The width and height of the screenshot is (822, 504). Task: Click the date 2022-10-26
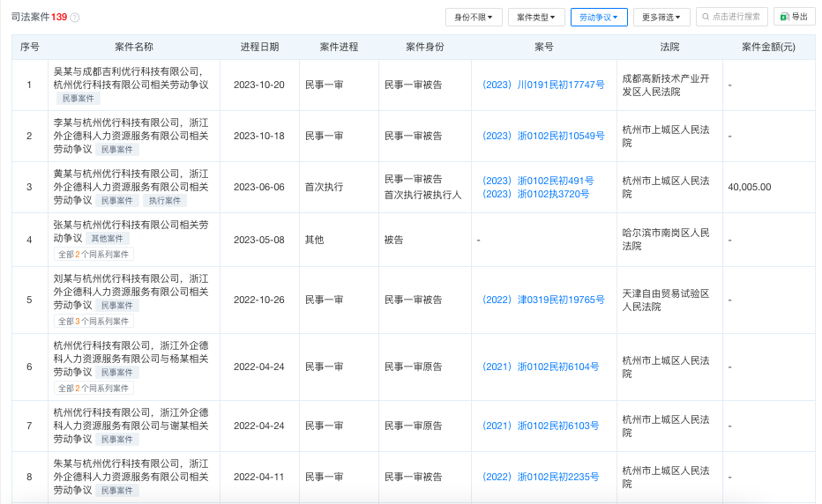click(x=259, y=300)
